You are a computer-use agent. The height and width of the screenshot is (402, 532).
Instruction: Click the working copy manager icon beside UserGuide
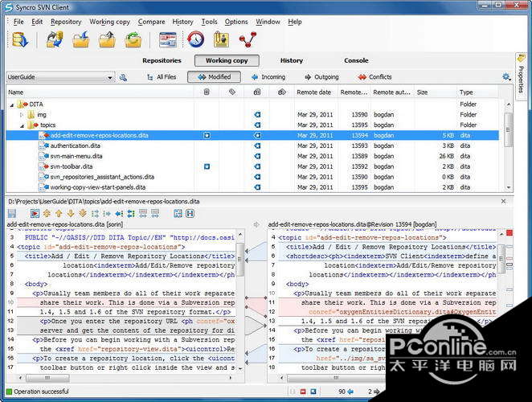[123, 77]
